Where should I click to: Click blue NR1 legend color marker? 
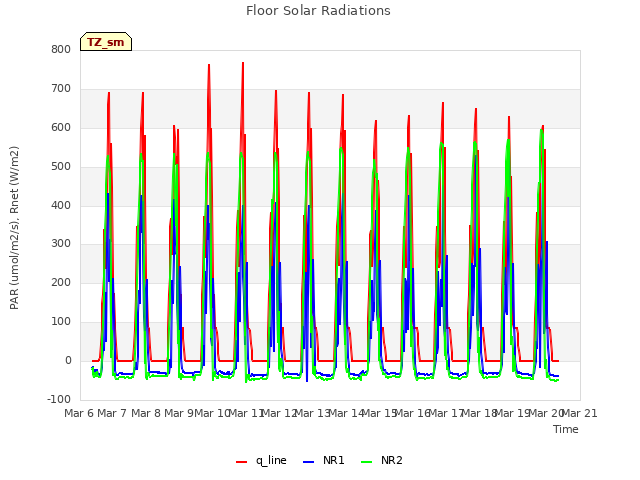click(309, 462)
